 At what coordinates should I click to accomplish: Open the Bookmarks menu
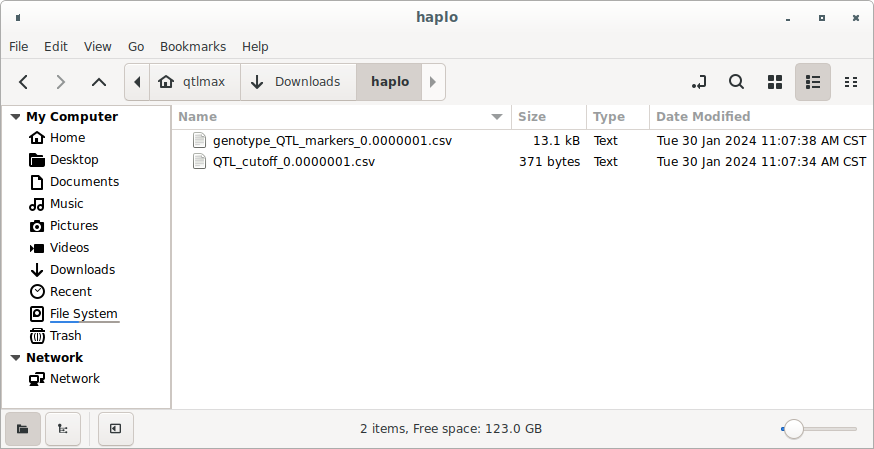tap(193, 46)
